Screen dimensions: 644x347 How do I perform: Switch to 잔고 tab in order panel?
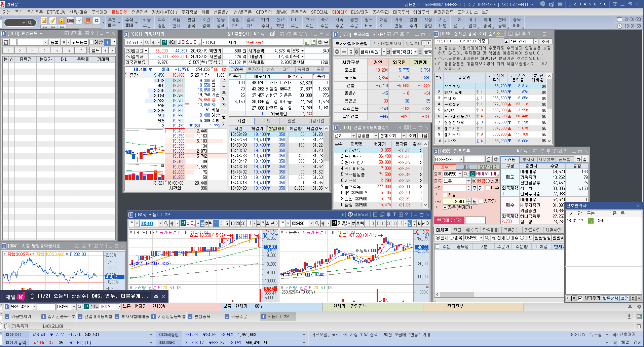tap(457, 230)
